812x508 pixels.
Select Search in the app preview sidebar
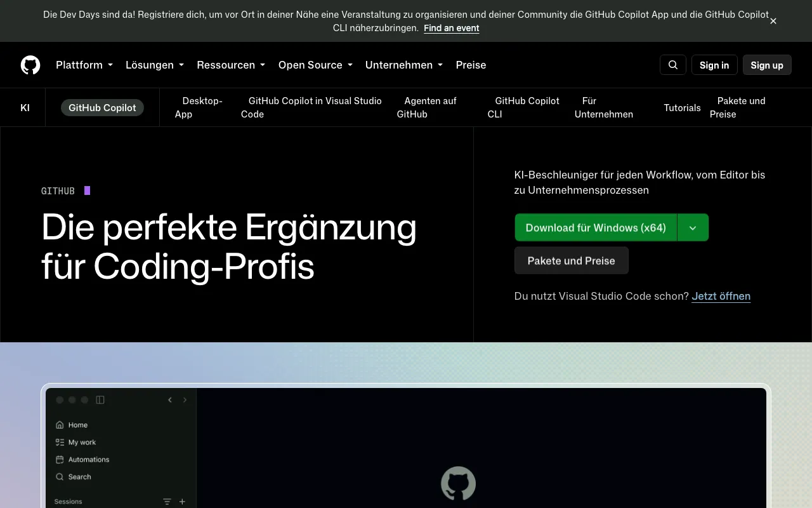click(x=74, y=476)
